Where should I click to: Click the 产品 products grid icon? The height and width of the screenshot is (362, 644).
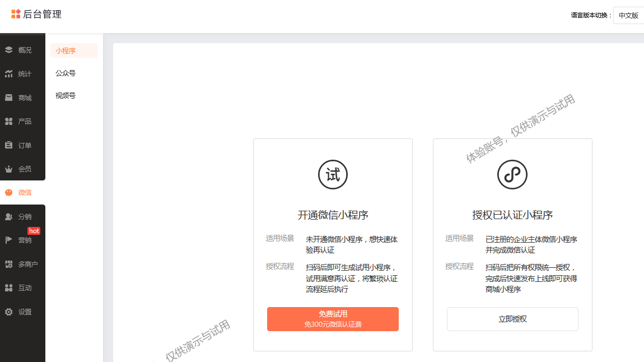pyautogui.click(x=8, y=122)
